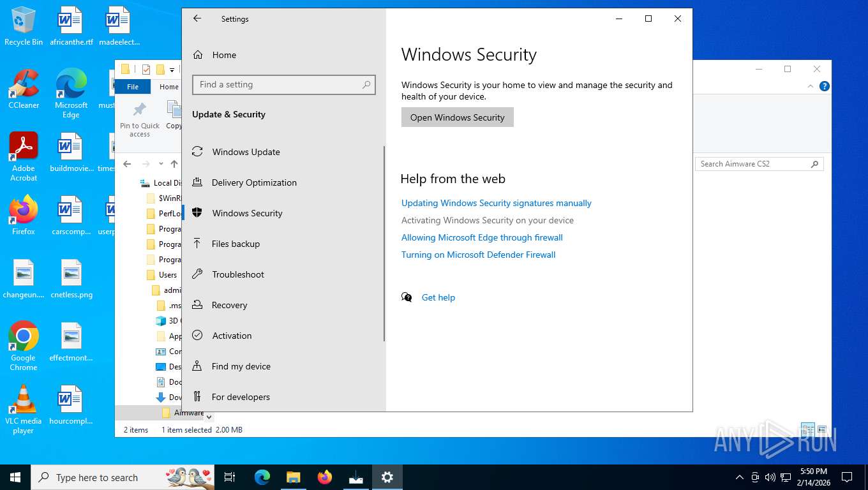Show hidden tray icons chevron
This screenshot has height=490, width=868.
tap(740, 477)
